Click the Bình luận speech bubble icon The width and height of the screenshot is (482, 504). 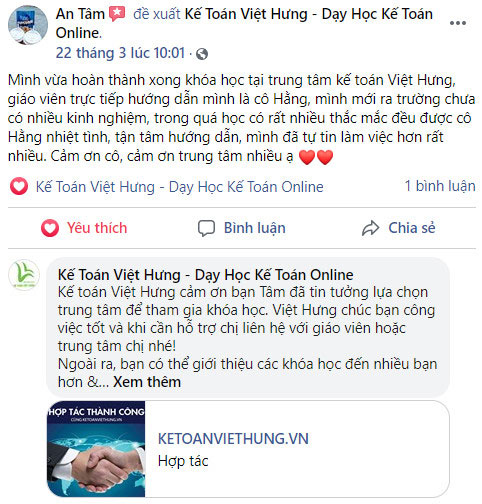[x=206, y=228]
